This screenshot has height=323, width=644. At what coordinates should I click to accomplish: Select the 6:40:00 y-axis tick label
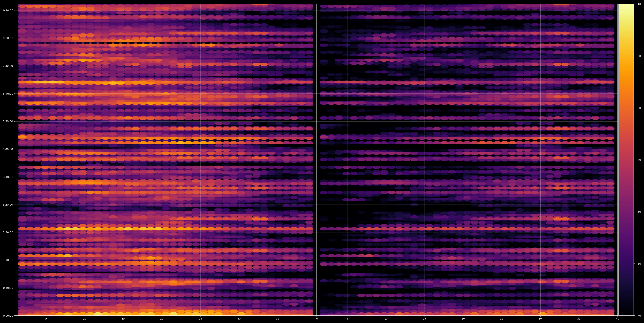pos(8,94)
